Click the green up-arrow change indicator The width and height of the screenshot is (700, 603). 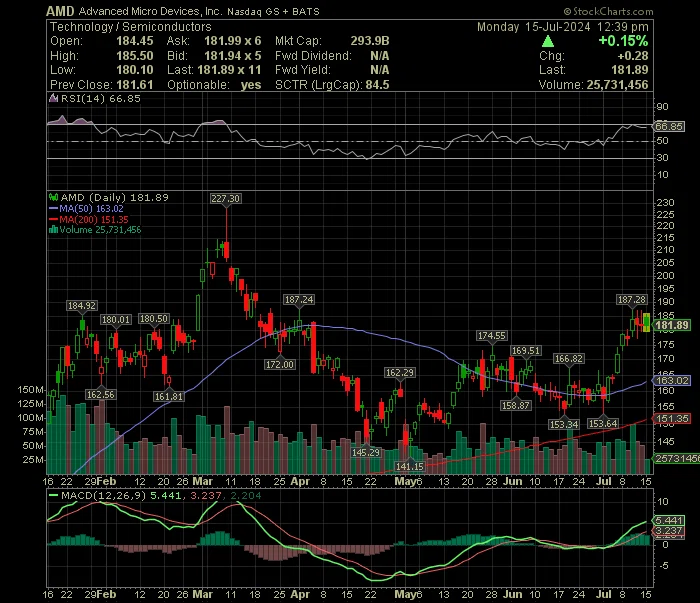tap(548, 42)
